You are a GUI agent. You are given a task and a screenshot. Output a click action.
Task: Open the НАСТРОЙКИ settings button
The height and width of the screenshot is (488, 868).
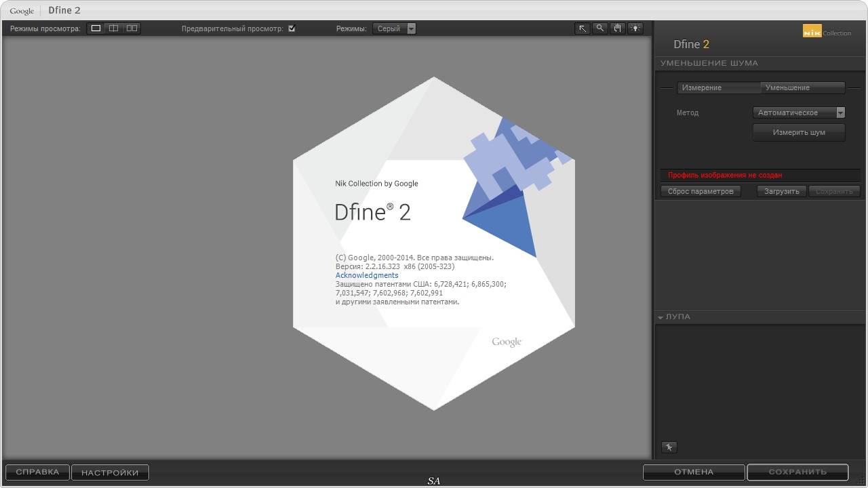click(x=110, y=472)
